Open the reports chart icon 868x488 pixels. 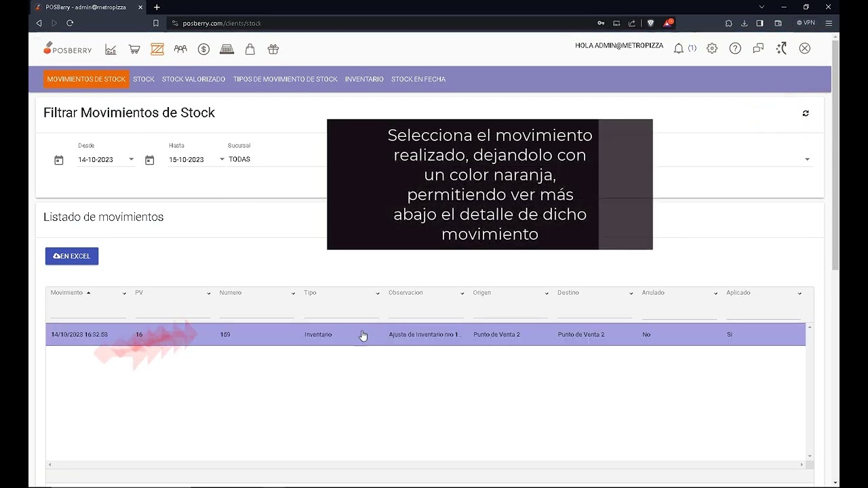tap(111, 49)
